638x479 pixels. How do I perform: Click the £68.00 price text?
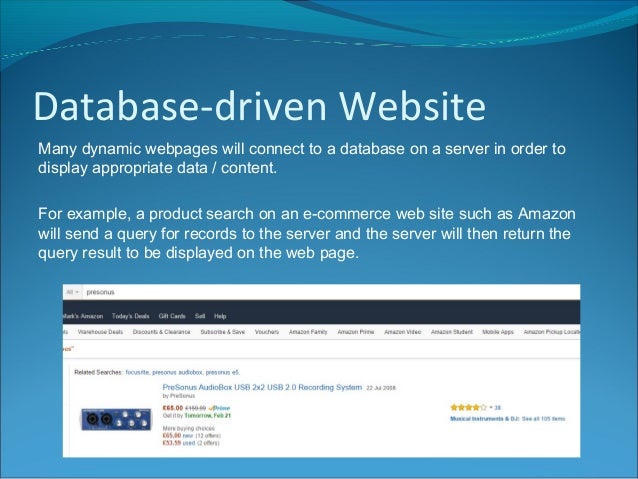(x=173, y=408)
